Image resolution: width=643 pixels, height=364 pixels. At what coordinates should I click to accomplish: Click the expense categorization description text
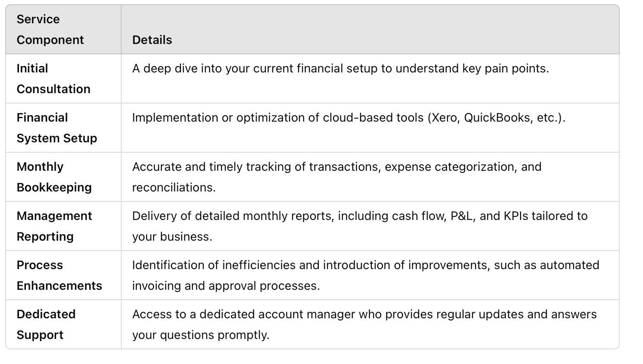pos(337,167)
